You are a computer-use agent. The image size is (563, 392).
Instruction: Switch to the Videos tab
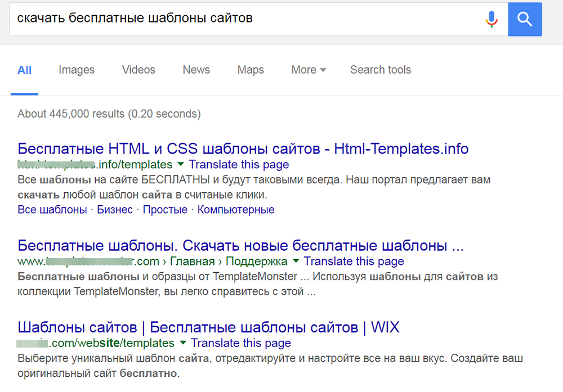(x=138, y=70)
